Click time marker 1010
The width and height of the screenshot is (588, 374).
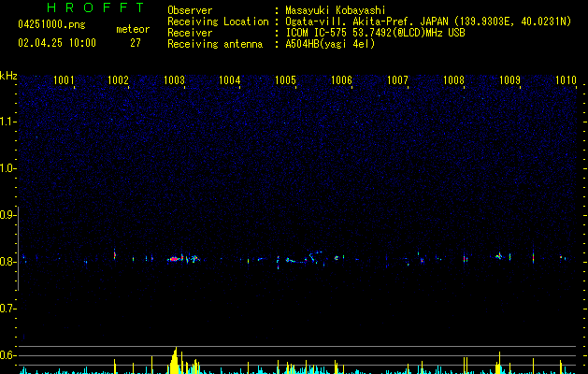coord(566,79)
